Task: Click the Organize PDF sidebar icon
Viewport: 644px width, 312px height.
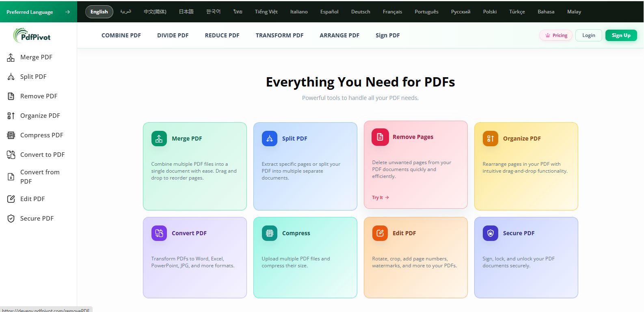Action: 11,116
